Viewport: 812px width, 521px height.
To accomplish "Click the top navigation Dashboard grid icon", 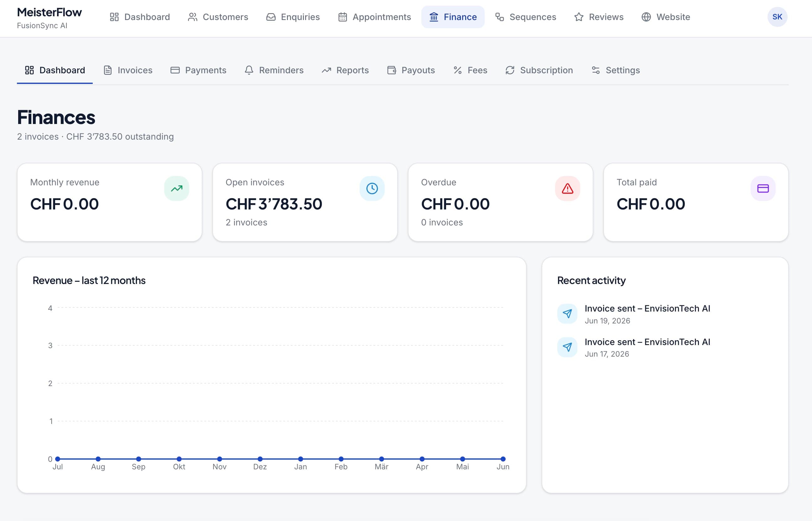I will coord(114,17).
